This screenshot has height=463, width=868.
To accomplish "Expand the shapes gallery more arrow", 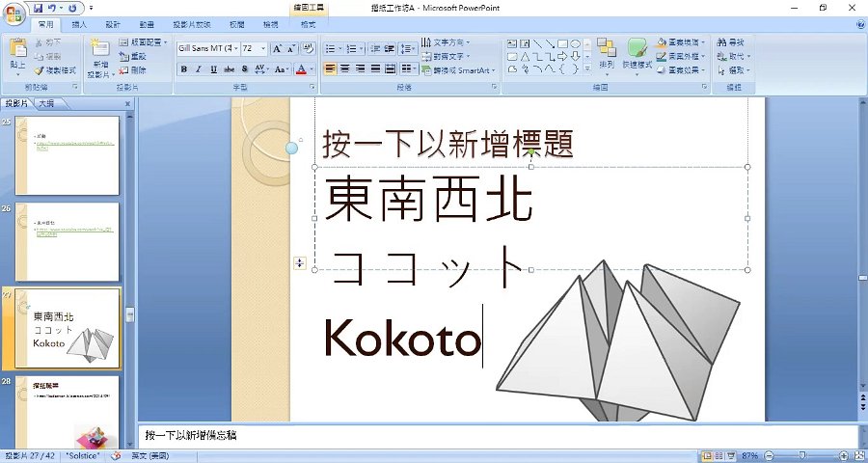I will click(586, 69).
